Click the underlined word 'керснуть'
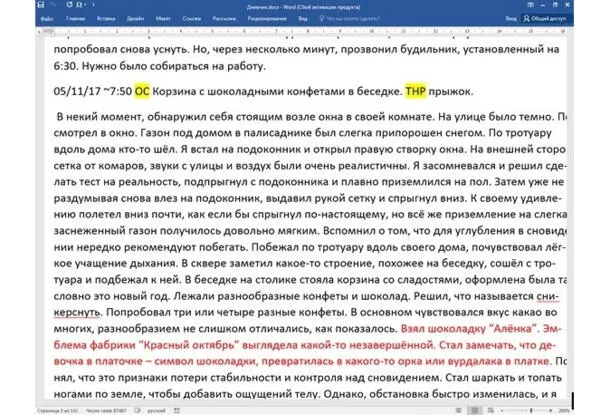This screenshot has width=591, height=415. tap(77, 312)
